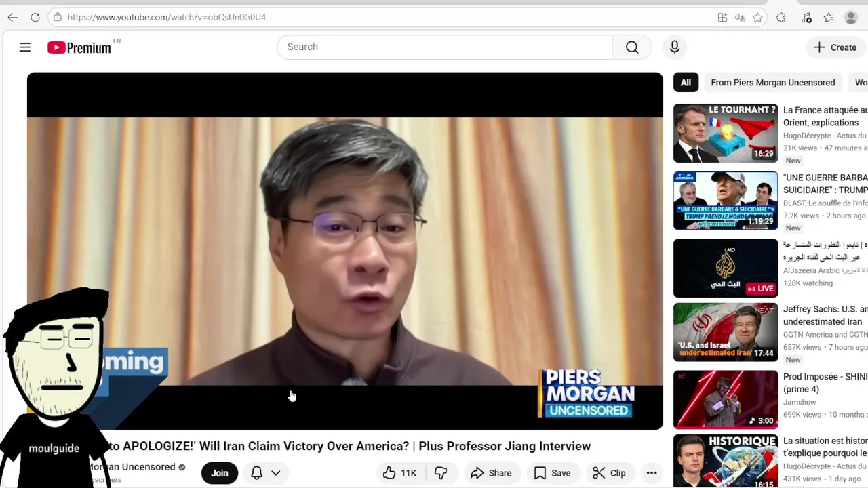The image size is (868, 488).
Task: Open the browser extensions puzzle icon
Action: point(781,18)
